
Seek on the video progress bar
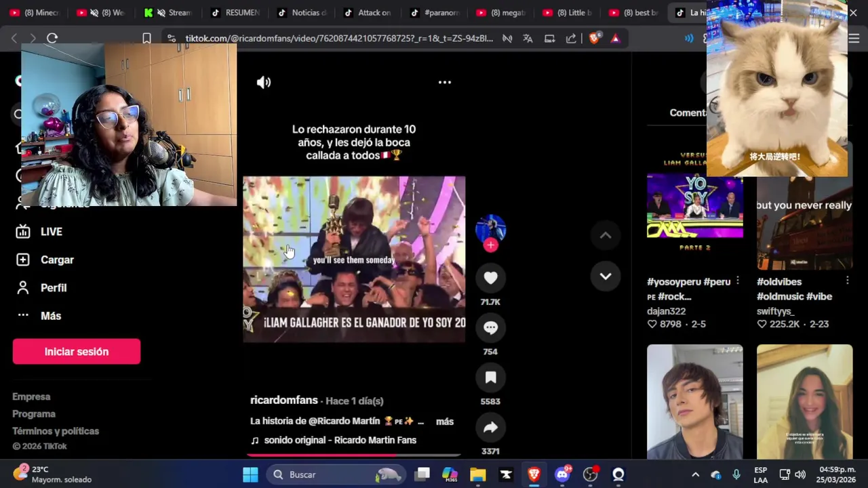coord(354,455)
